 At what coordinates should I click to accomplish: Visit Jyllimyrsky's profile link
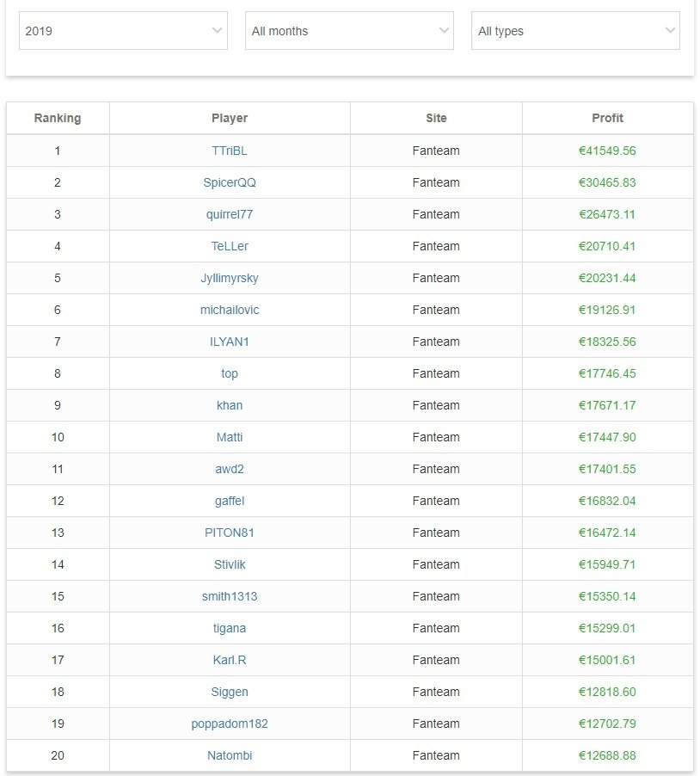(230, 278)
